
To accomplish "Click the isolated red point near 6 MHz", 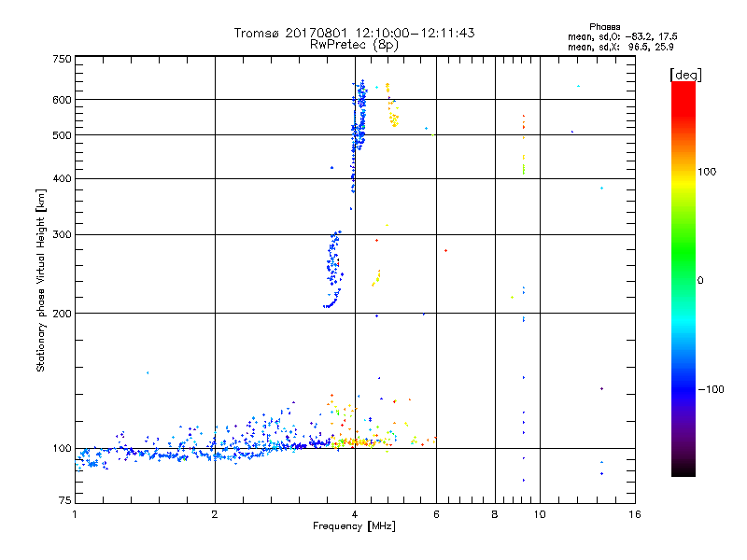I will point(445,250).
